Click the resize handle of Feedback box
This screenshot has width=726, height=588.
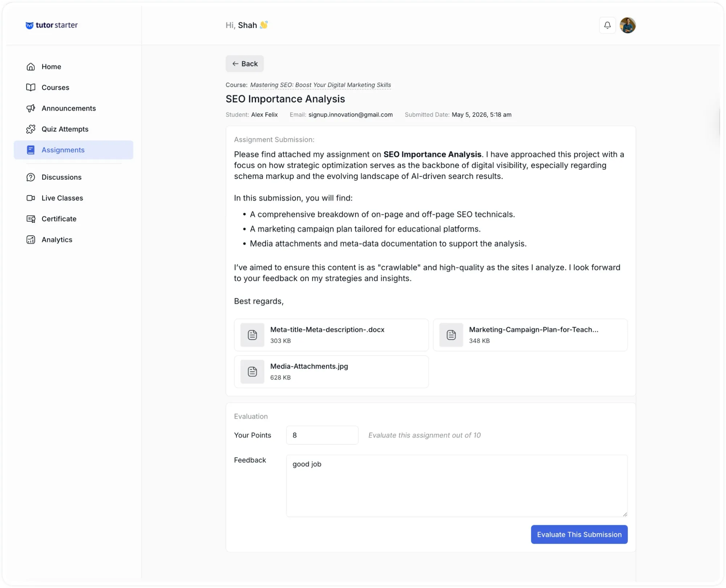[x=625, y=514]
